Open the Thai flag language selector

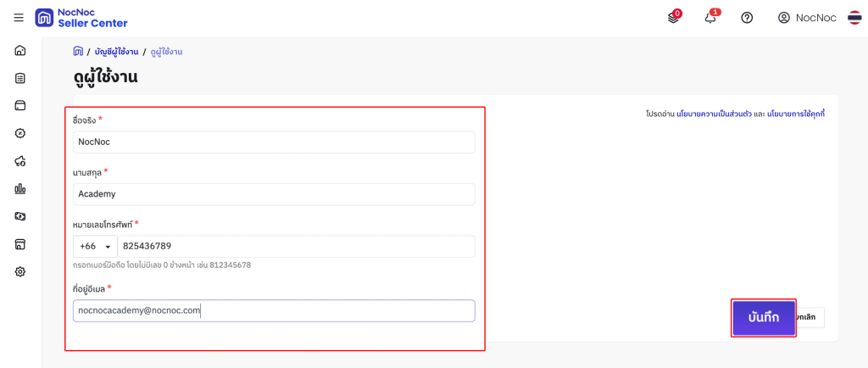point(854,18)
